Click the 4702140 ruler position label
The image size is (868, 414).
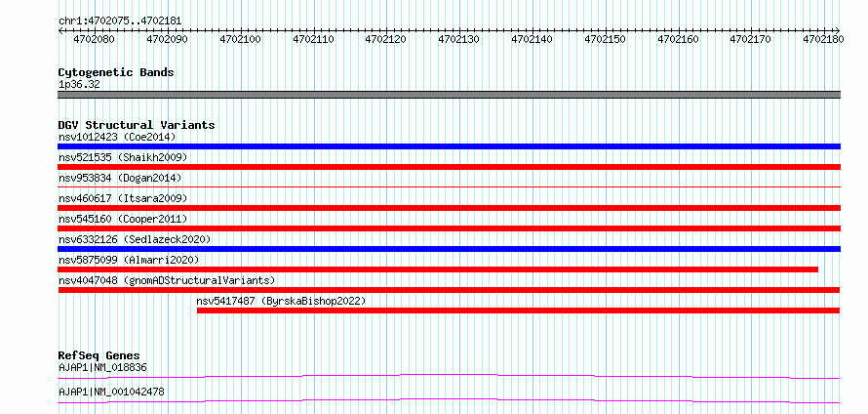(532, 39)
